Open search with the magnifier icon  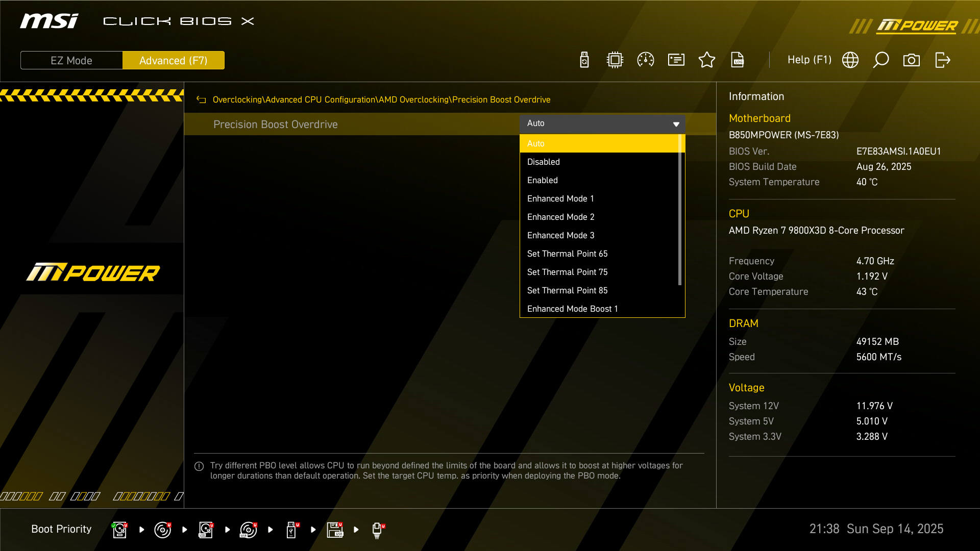pos(881,60)
